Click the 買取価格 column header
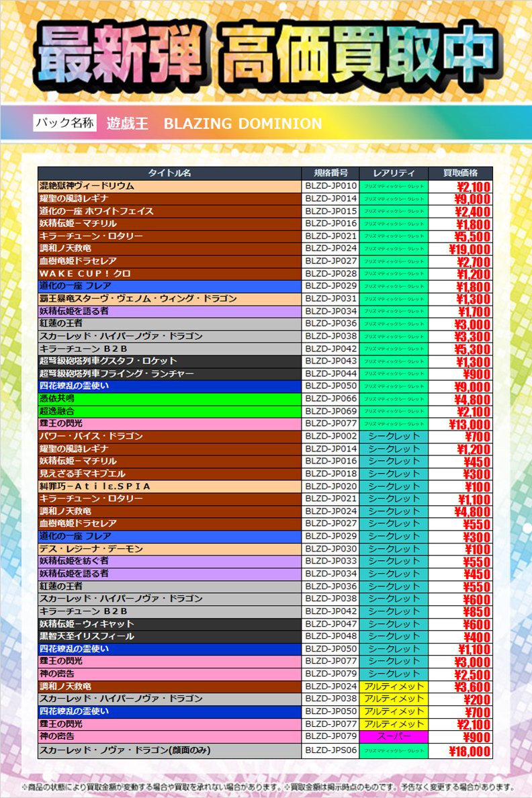This screenshot has height=798, width=532. pyautogui.click(x=460, y=173)
